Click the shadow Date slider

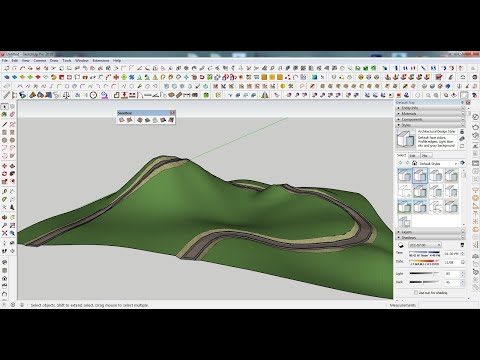point(425,262)
